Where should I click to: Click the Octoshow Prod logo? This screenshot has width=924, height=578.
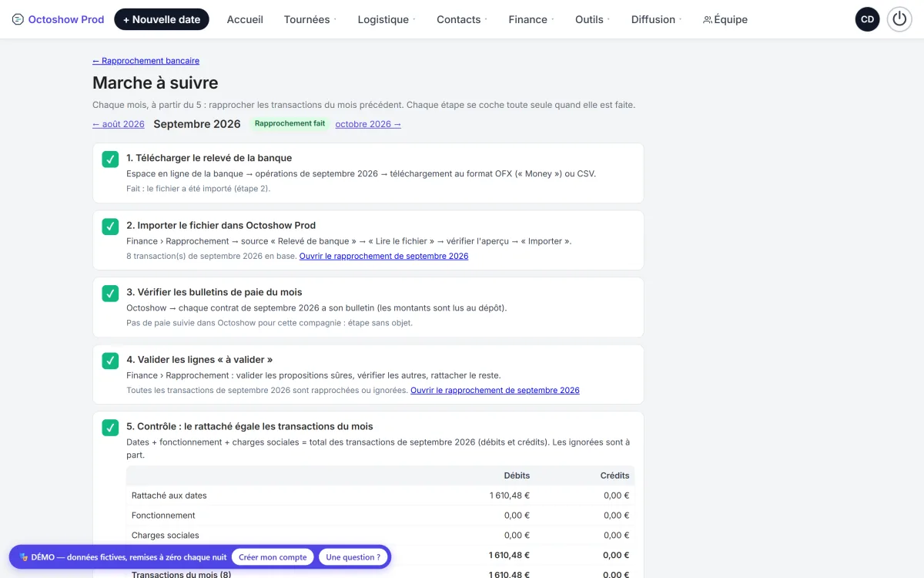coord(59,19)
